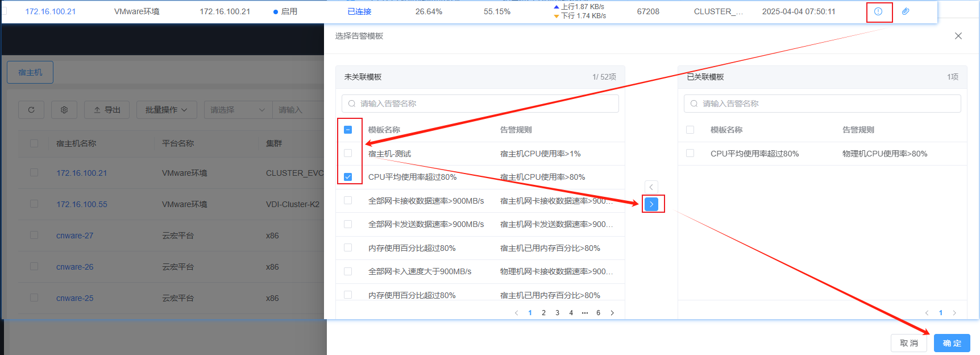This screenshot has height=355, width=980.
Task: Go to page 3 of unassociated templates
Action: (557, 313)
